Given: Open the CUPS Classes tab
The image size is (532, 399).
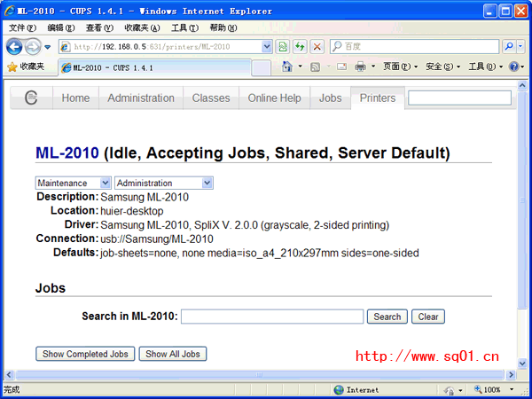Looking at the screenshot, I should click(x=211, y=98).
